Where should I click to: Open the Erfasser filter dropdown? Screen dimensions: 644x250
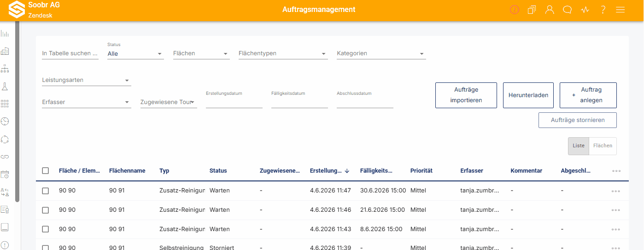tap(87, 102)
